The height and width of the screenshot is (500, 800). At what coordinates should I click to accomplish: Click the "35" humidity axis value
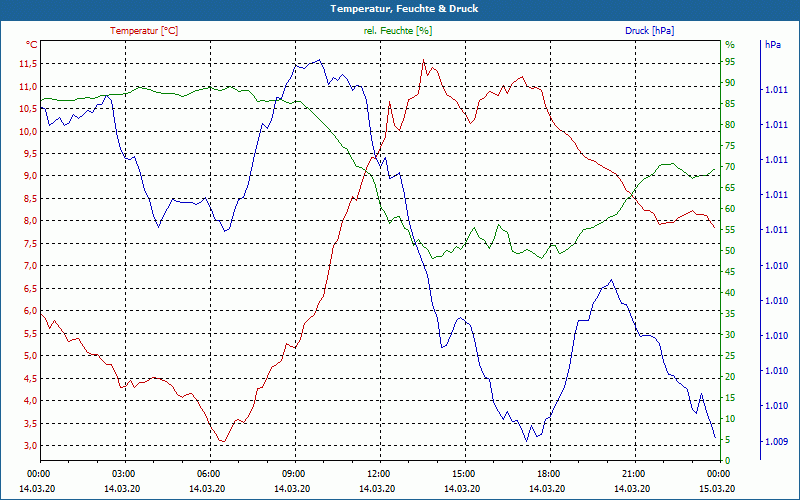(730, 314)
